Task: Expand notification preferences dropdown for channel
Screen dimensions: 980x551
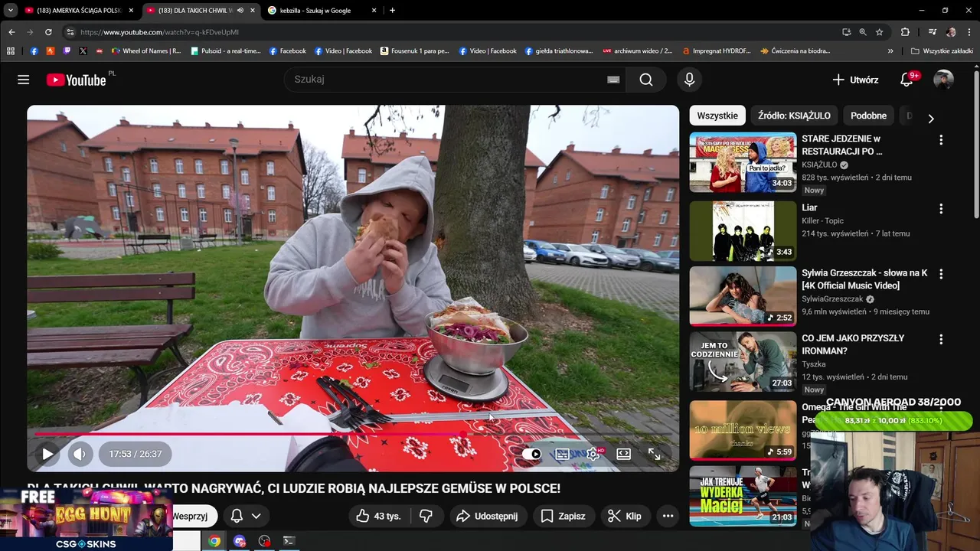Action: 256,516
